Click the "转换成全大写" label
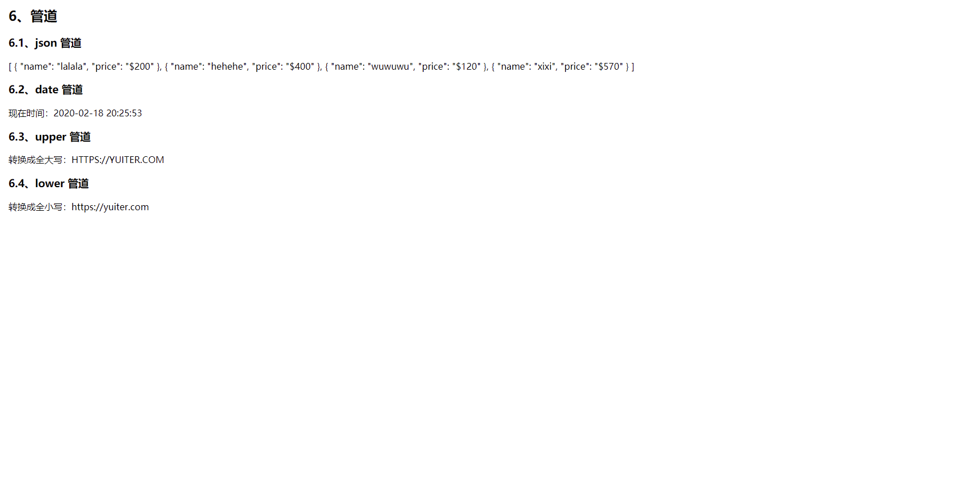This screenshot has height=498, width=980. (35, 160)
